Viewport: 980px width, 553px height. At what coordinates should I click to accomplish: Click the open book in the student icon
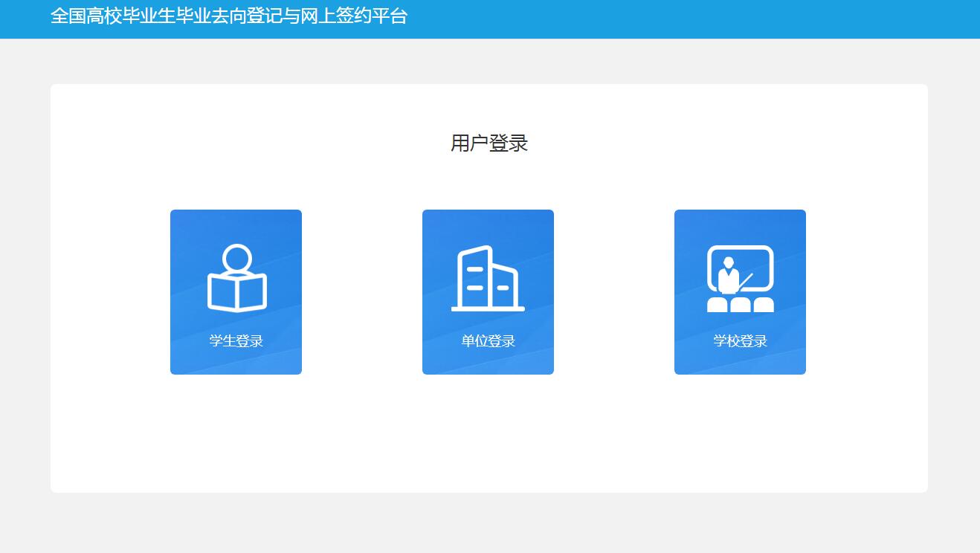[x=236, y=292]
